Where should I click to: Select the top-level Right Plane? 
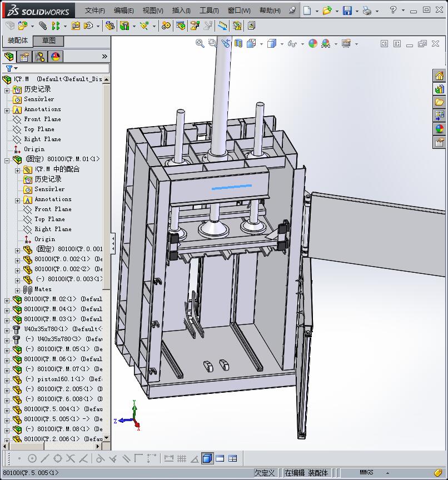pos(42,139)
